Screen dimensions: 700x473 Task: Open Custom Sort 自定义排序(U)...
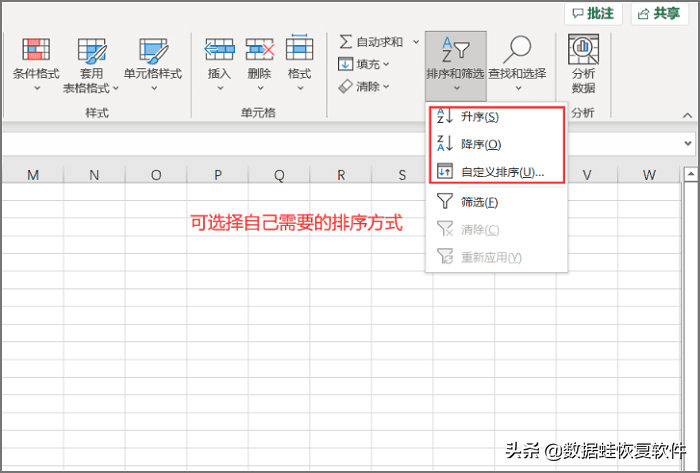pos(496,172)
